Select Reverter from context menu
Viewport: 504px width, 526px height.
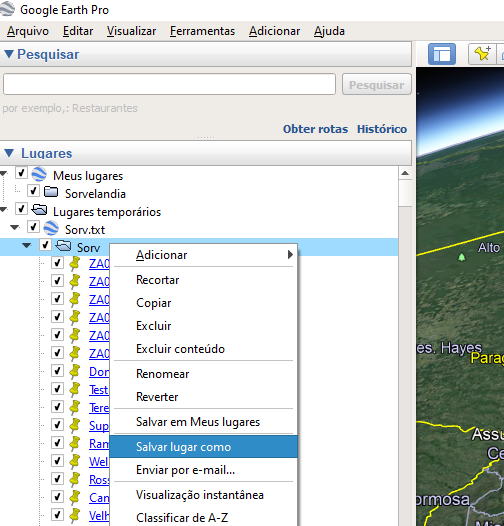coord(203,397)
